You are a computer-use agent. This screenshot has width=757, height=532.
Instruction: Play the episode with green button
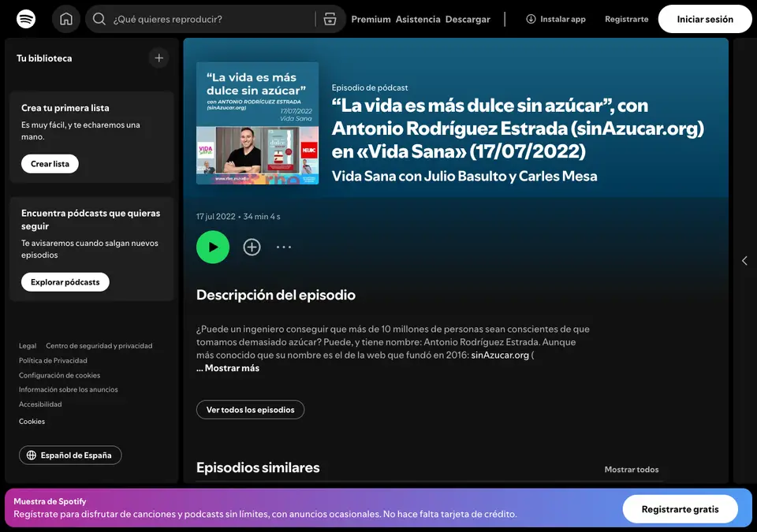tap(213, 247)
